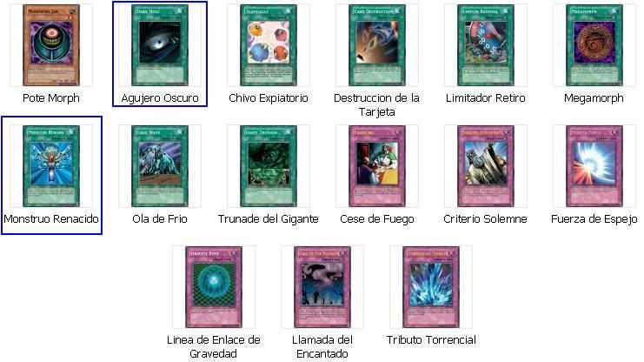Select the Pote Morph card thumbnail
This screenshot has height=362, width=644.
(x=51, y=45)
